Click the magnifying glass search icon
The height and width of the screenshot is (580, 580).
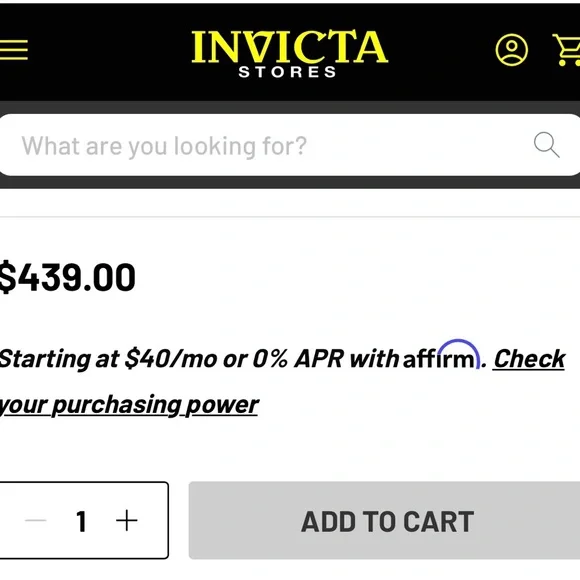(x=547, y=145)
